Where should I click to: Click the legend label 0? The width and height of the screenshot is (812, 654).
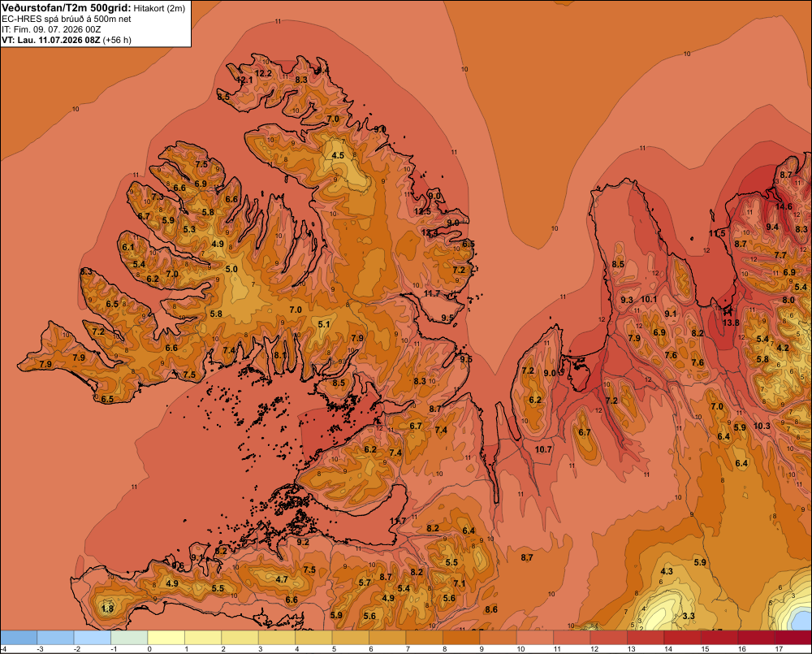click(x=149, y=649)
